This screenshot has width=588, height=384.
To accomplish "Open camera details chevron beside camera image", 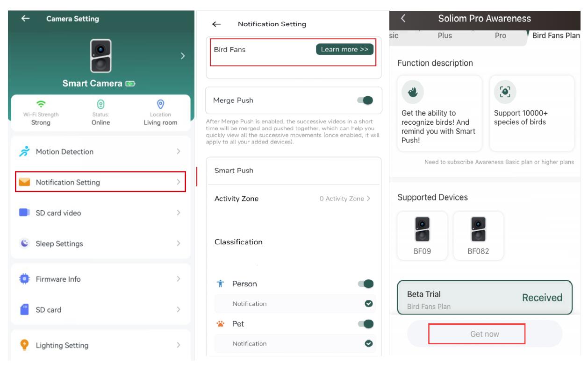I will tap(182, 56).
